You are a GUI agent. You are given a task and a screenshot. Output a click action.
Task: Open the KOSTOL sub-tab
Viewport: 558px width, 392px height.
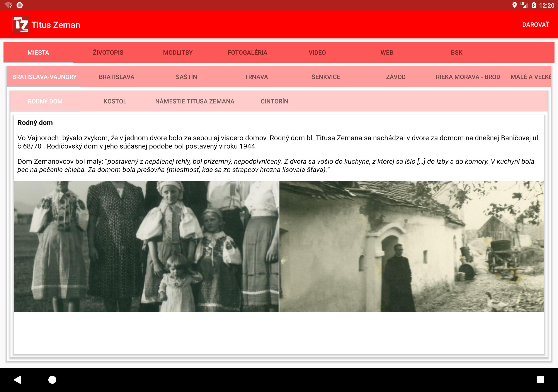coord(115,101)
